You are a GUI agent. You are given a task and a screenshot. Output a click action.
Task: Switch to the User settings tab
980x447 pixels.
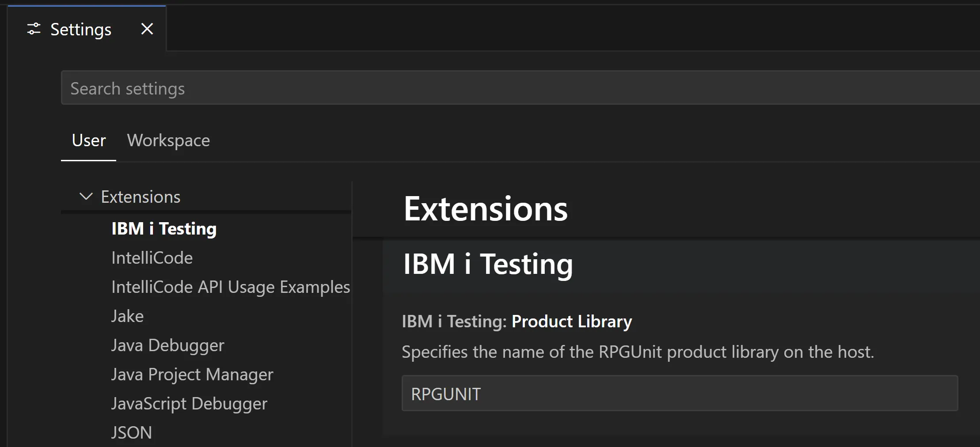tap(89, 140)
